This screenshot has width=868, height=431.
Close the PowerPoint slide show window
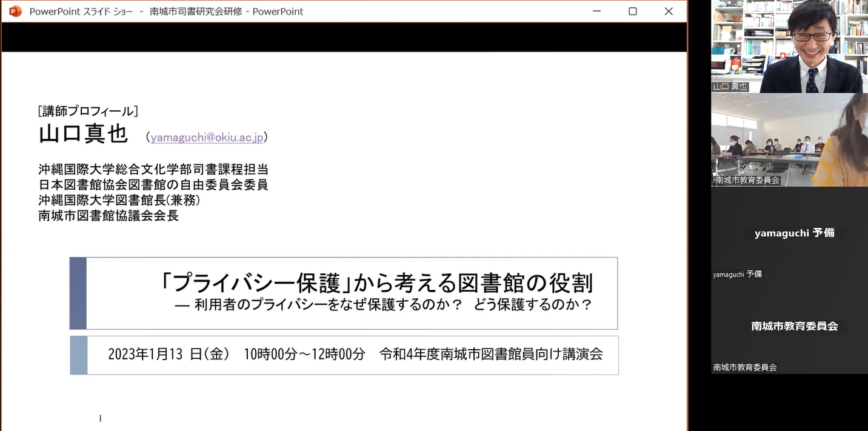pos(669,12)
